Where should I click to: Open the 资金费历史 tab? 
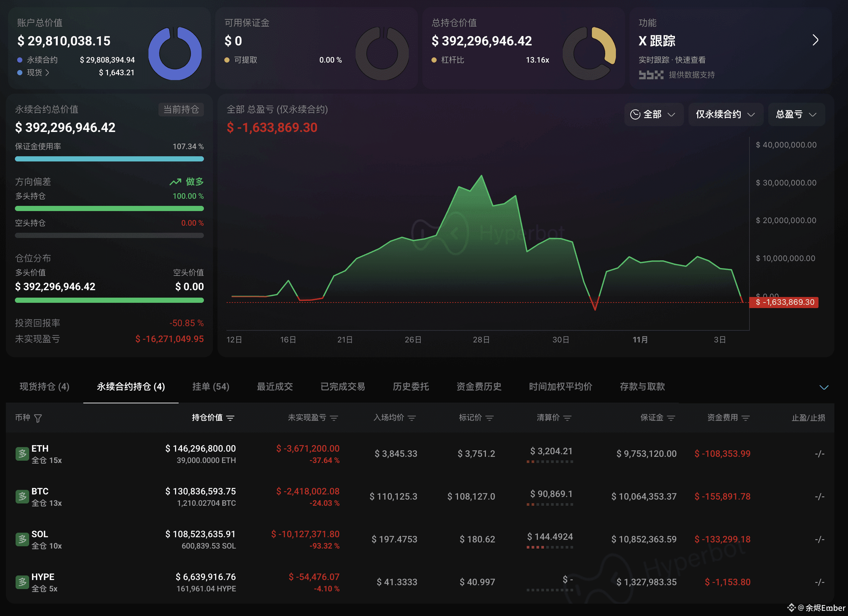tap(478, 386)
